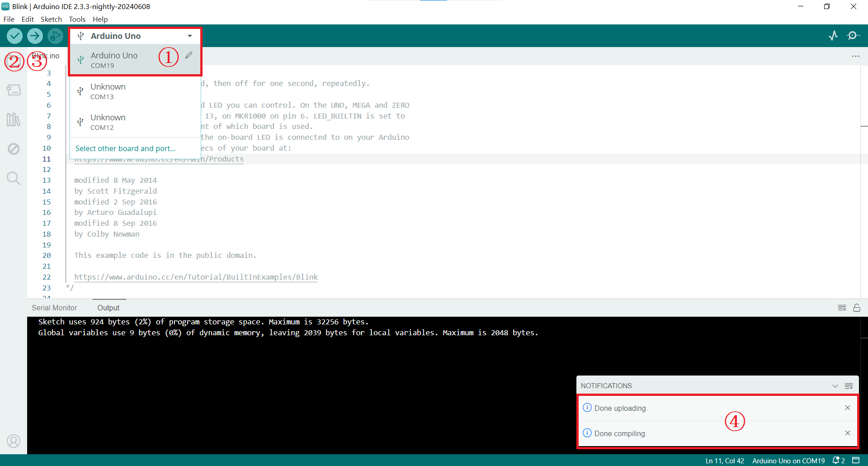The height and width of the screenshot is (466, 868).
Task: Edit the Arduino Uno board with pencil icon
Action: click(x=189, y=55)
